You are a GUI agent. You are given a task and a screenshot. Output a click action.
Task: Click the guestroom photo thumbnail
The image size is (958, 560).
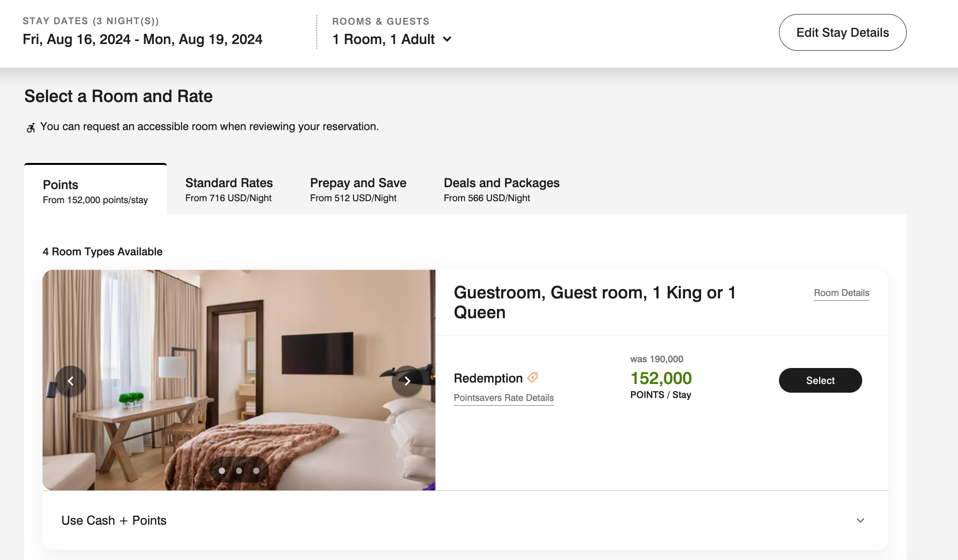239,380
